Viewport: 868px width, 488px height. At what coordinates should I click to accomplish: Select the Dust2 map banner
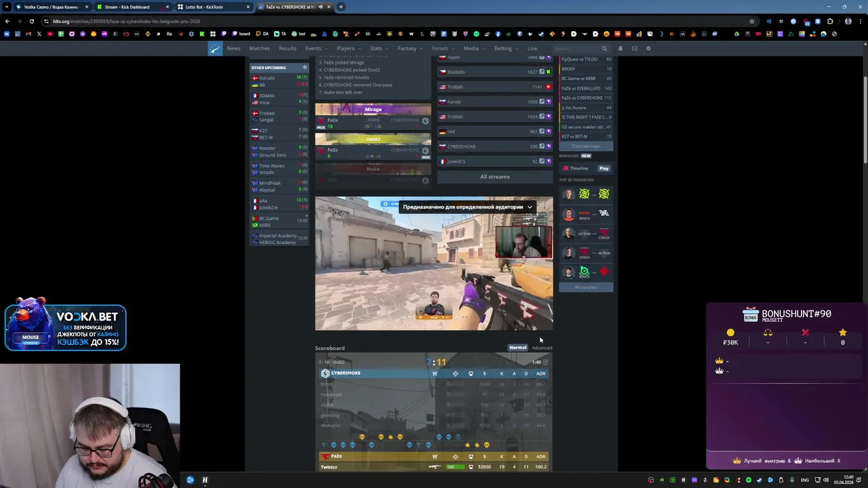[x=373, y=139]
